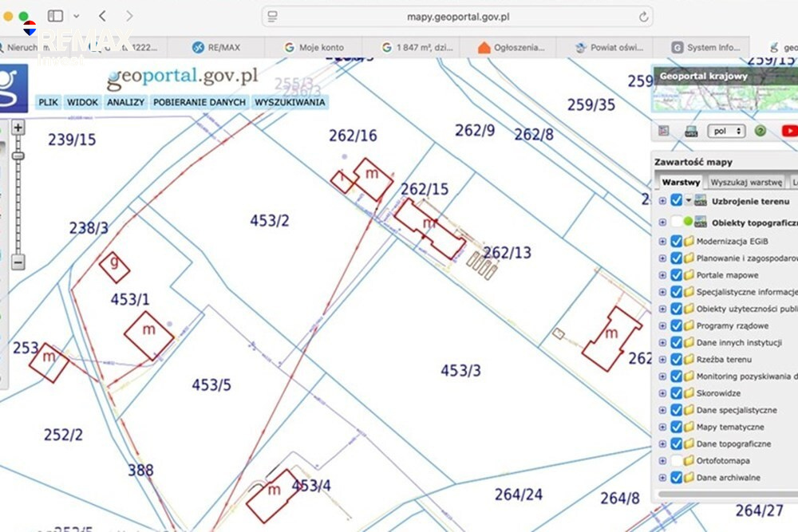
Task: Open the ANALIZY menu
Action: coord(126,102)
